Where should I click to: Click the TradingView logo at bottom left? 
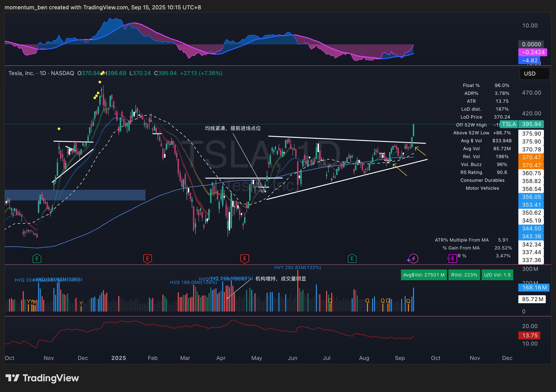[42, 378]
